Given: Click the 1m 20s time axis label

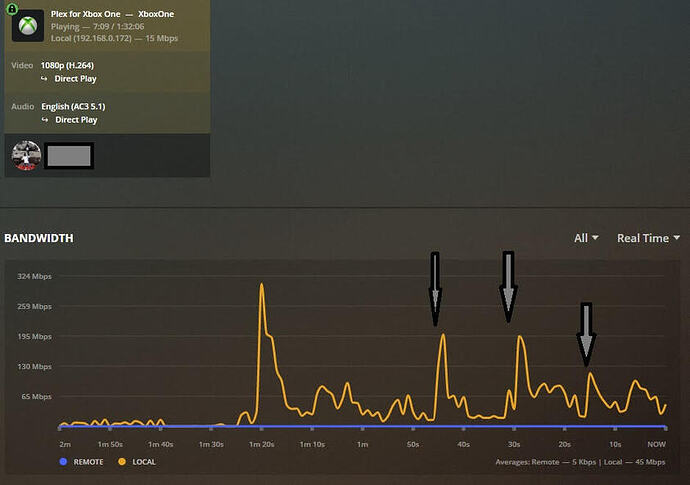Looking at the screenshot, I should tap(261, 445).
